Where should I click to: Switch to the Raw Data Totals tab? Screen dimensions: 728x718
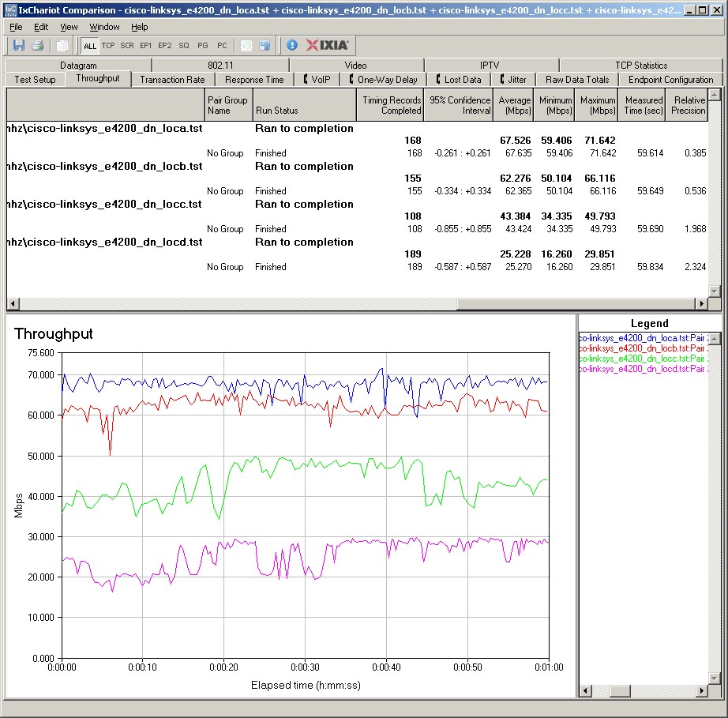[577, 80]
